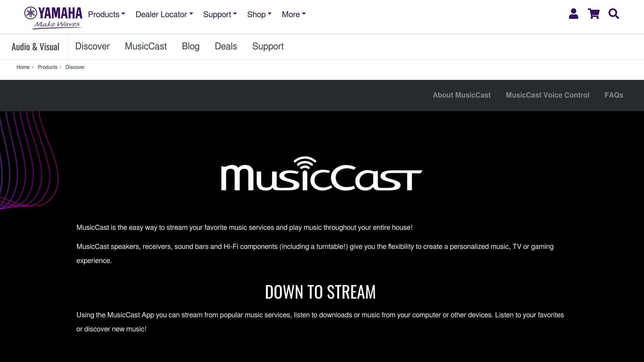Open the Blog tab
This screenshot has height=362, width=644.
(x=191, y=46)
